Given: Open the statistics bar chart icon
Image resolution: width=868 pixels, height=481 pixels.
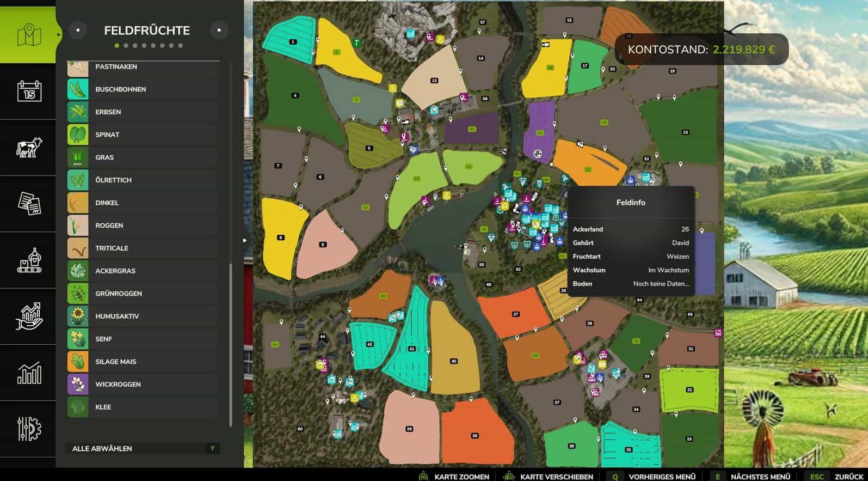Looking at the screenshot, I should [x=28, y=373].
